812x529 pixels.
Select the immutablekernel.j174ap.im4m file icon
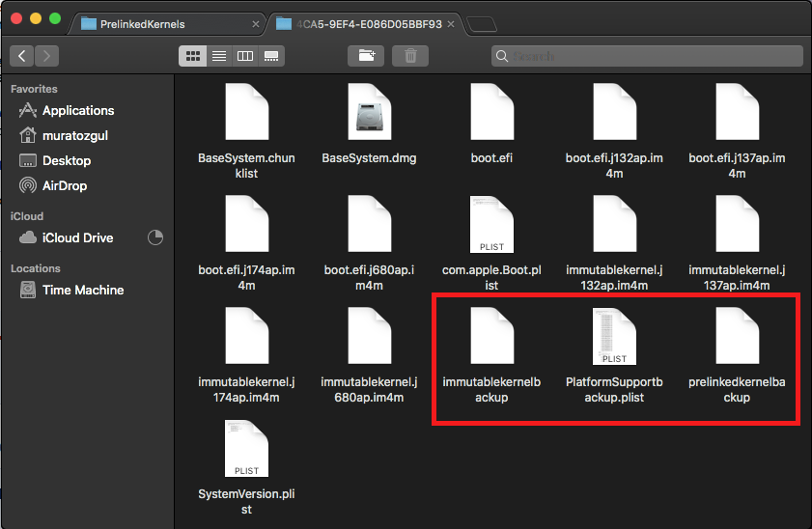pyautogui.click(x=247, y=335)
